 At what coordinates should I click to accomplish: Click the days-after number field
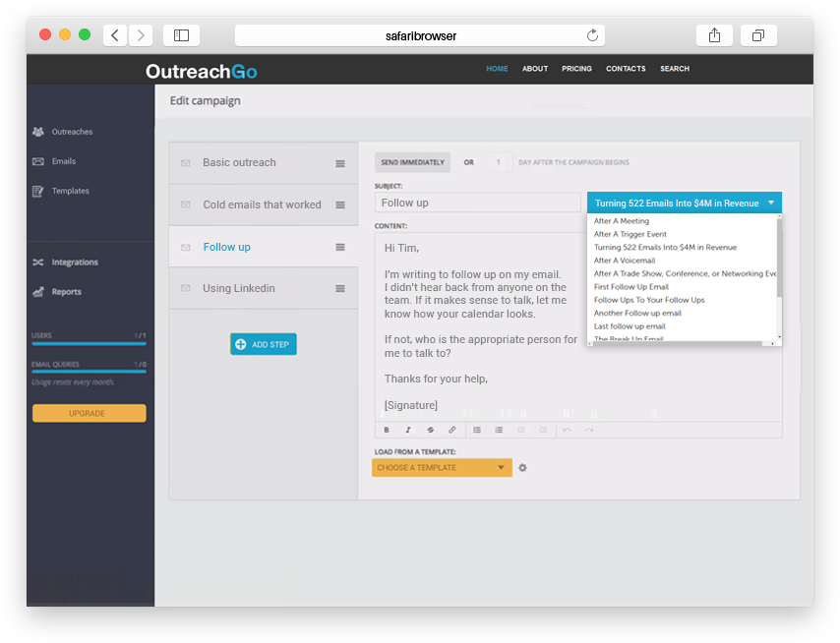point(499,162)
